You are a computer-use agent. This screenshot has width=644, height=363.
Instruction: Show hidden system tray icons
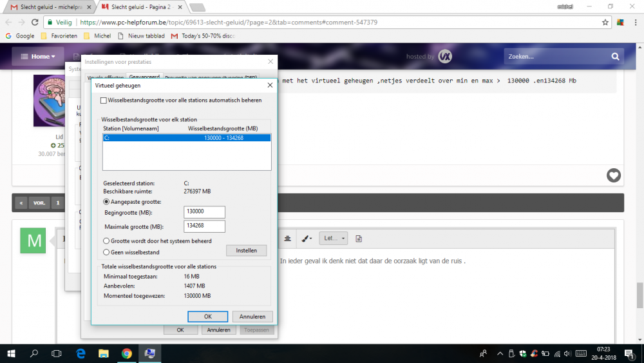pyautogui.click(x=500, y=353)
